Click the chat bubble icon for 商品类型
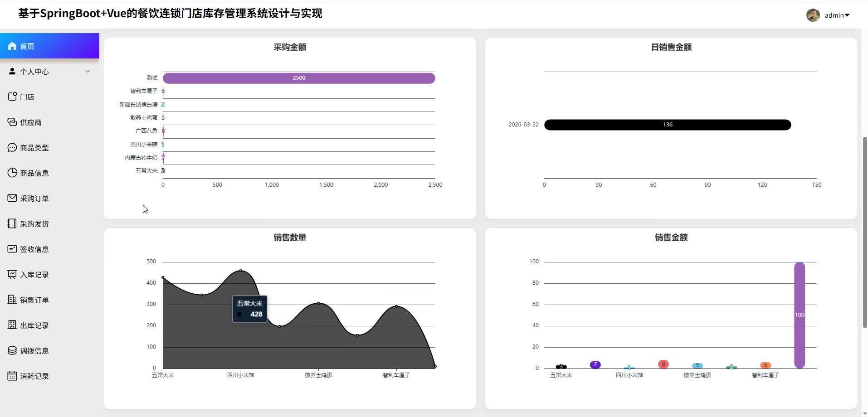The image size is (868, 417). pyautogui.click(x=12, y=147)
